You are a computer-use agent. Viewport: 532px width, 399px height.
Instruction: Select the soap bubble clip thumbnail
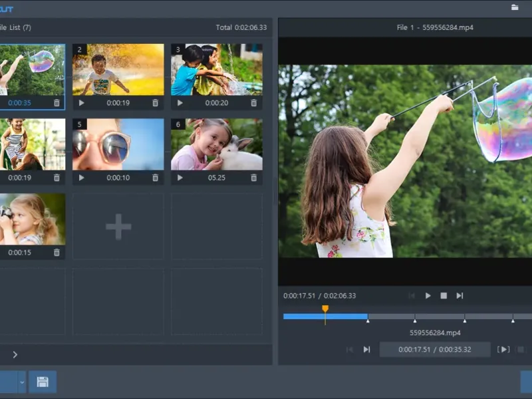tap(32, 70)
